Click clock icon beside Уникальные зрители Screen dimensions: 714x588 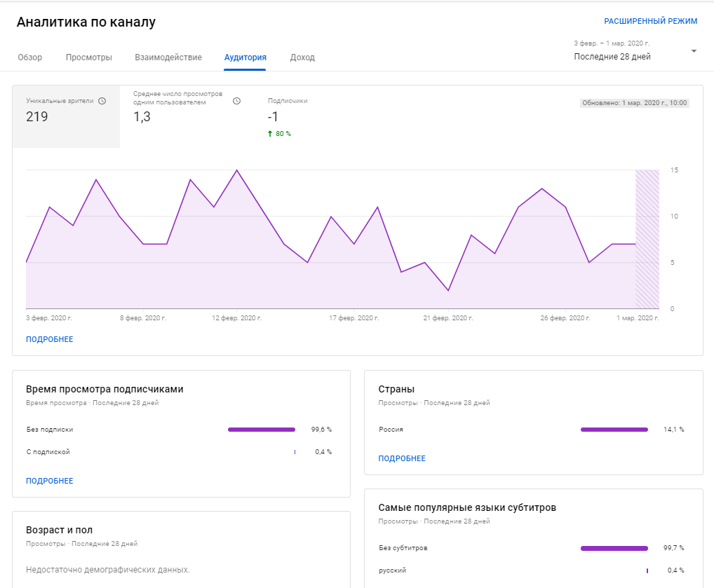(102, 101)
